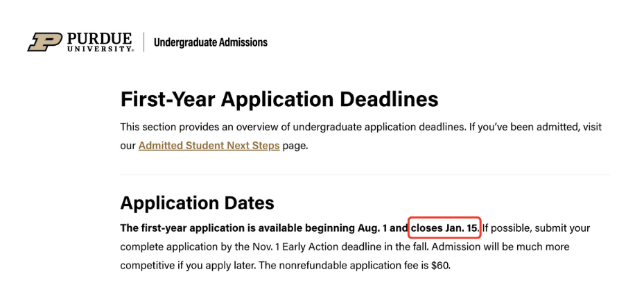Image resolution: width=644 pixels, height=299 pixels.
Task: Follow the Admitted Student Next Steps link
Action: coord(209,146)
